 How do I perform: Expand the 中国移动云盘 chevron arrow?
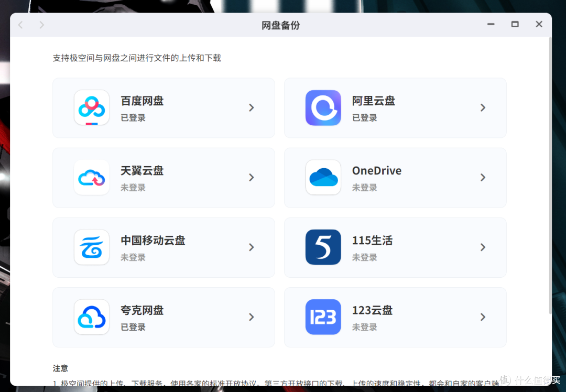click(x=252, y=247)
